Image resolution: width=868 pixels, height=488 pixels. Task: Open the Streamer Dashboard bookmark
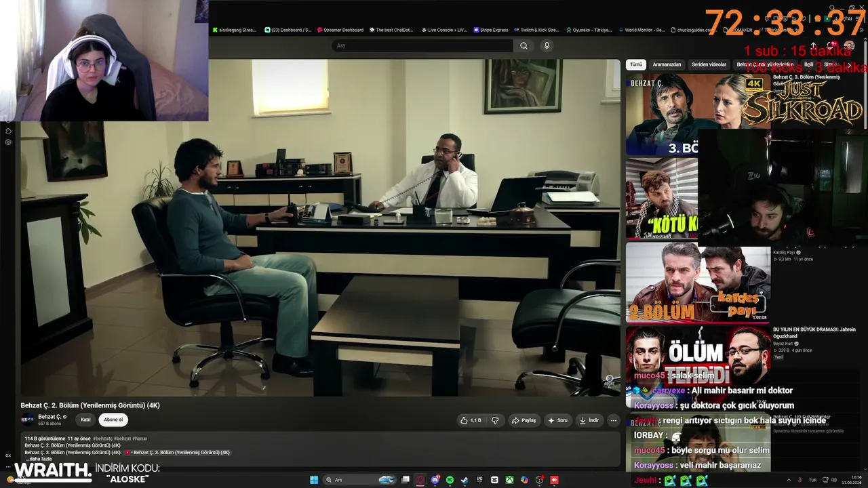340,30
